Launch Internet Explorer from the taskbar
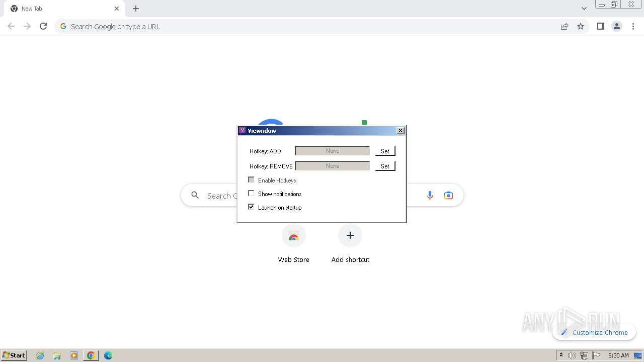The height and width of the screenshot is (362, 644). 40,355
